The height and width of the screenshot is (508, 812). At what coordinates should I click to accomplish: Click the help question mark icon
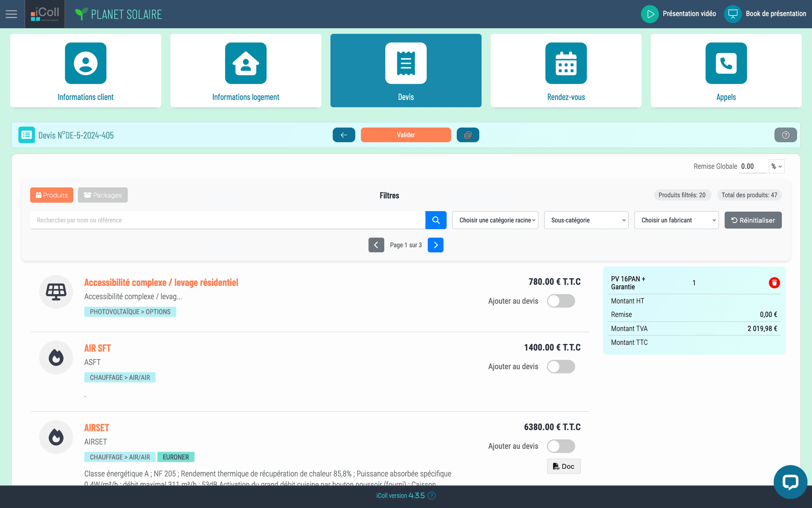786,135
